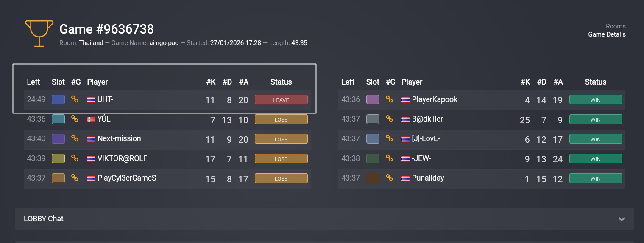Click the chain link icon for Punallday

(x=389, y=178)
